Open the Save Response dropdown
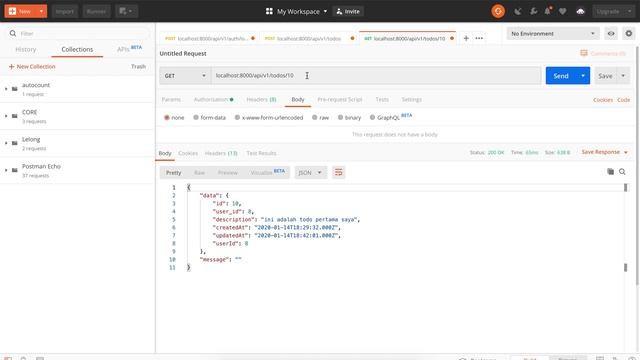640x360 pixels. (604, 152)
